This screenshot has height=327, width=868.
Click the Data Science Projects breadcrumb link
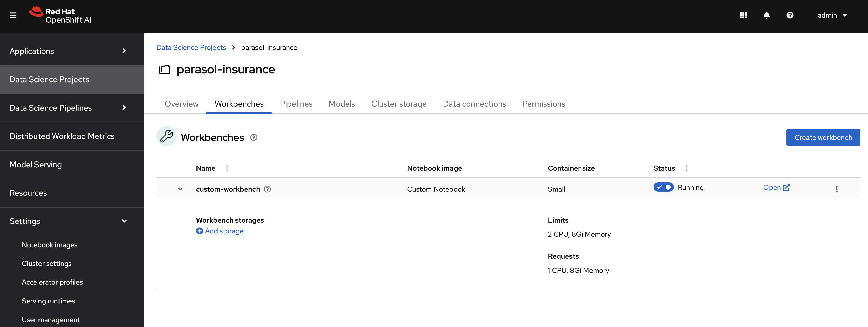click(191, 47)
